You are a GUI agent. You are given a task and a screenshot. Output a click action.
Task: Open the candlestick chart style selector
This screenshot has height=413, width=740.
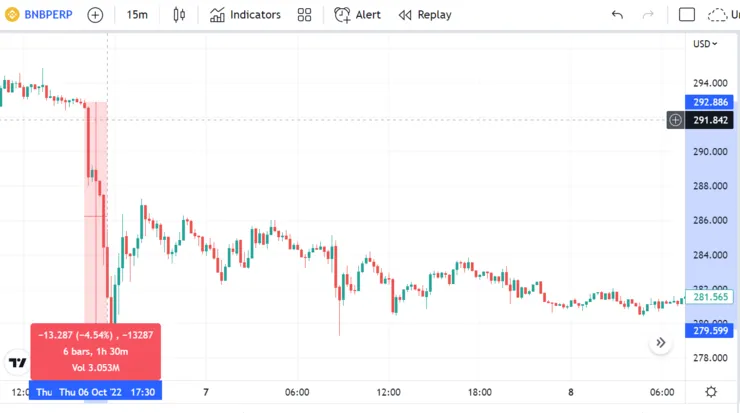[x=180, y=15]
